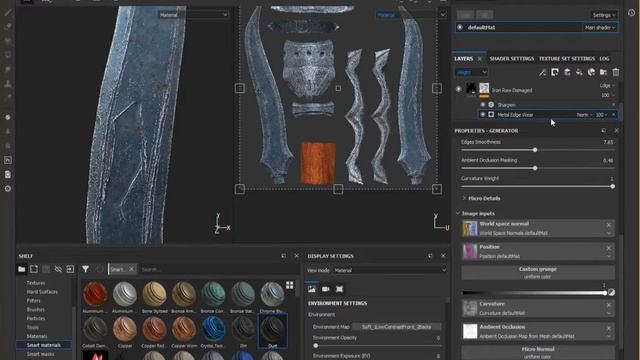Viewport: 640px width, 360px height.
Task: Click the add paint layer icon
Action: [x=567, y=72]
